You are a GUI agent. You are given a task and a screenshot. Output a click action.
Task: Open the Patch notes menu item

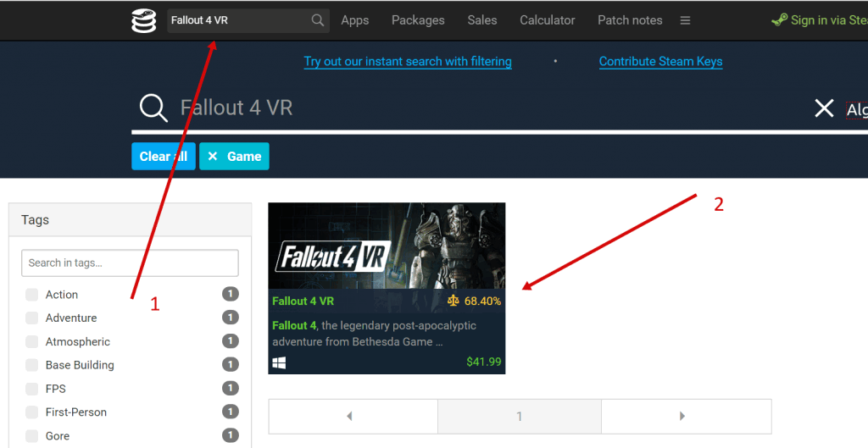pyautogui.click(x=630, y=20)
